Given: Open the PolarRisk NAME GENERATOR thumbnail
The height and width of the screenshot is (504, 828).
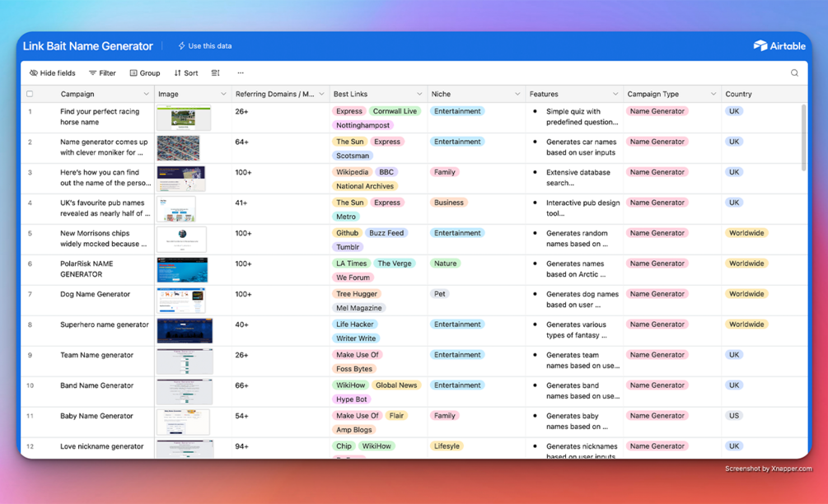Looking at the screenshot, I should click(182, 269).
